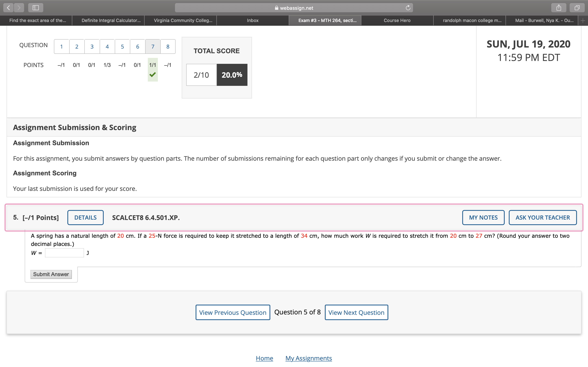
Task: Expand DETAILS for question 5
Action: tap(85, 218)
